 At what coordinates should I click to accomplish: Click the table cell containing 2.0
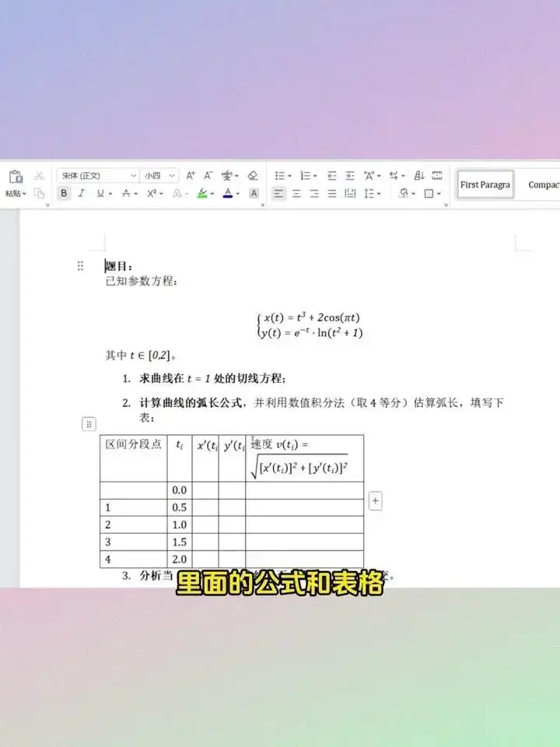coord(180,559)
